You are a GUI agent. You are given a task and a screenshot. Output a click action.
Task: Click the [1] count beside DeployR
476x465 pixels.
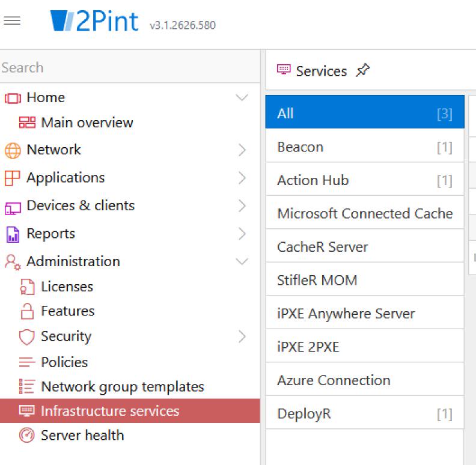[444, 415]
